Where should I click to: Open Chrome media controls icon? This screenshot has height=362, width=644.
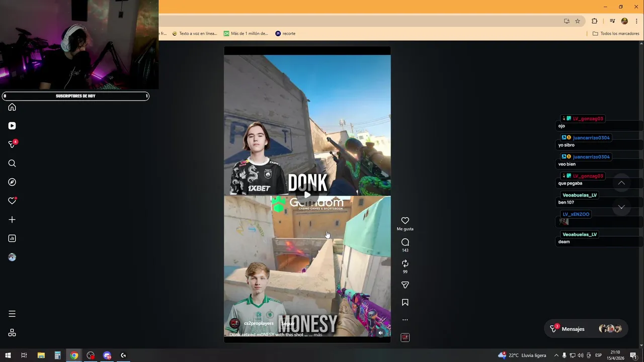pos(612,21)
